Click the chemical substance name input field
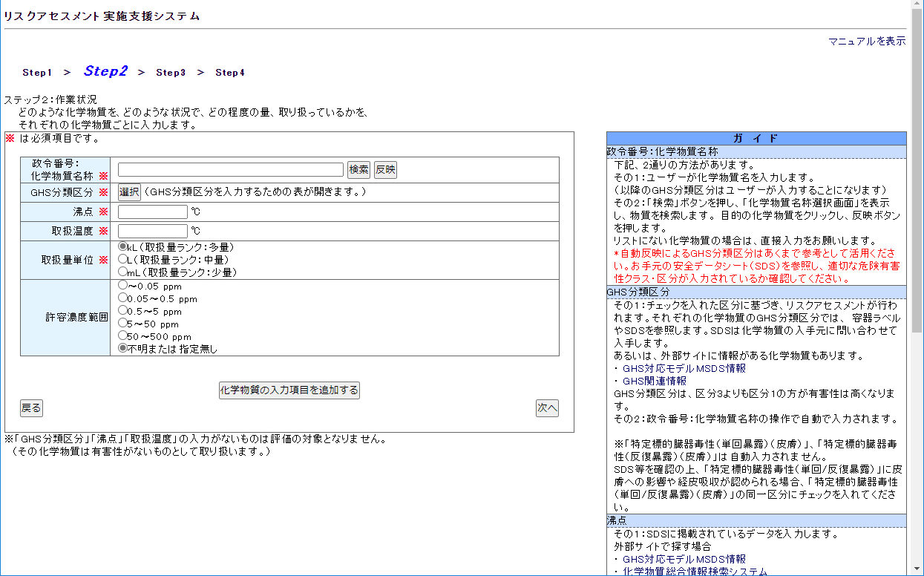This screenshot has width=924, height=576. (x=230, y=170)
